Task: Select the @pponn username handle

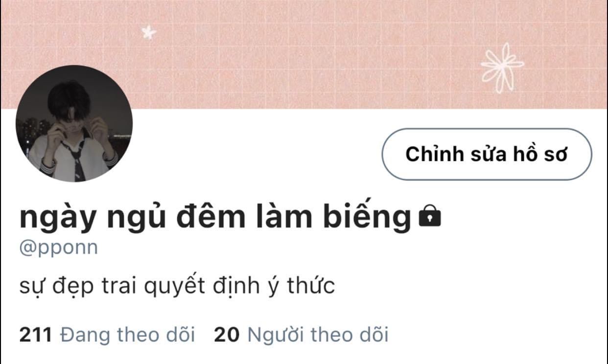Action: tap(59, 248)
